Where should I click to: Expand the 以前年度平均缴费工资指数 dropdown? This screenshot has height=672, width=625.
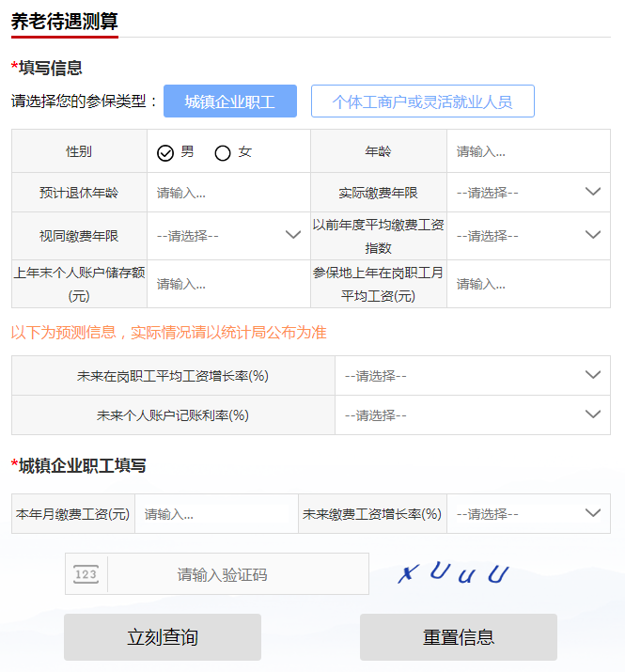(527, 235)
